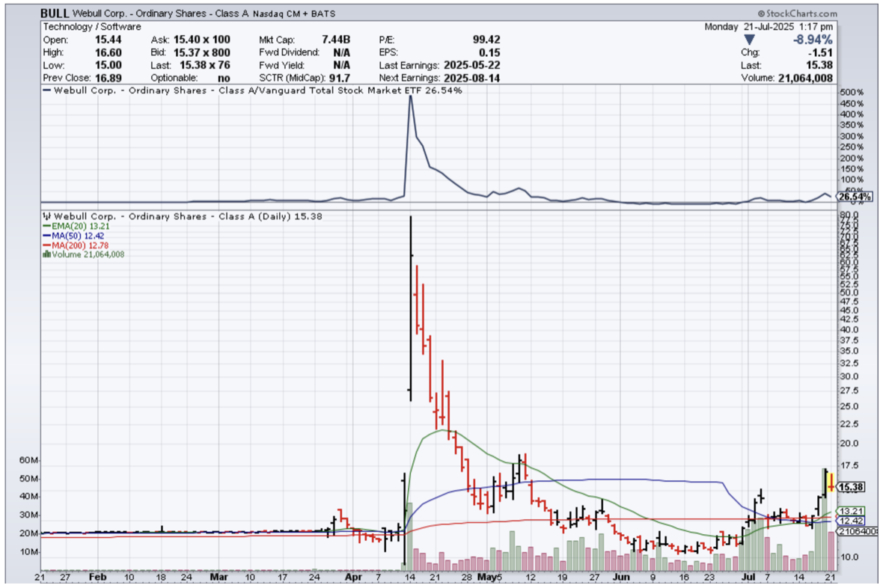883x588 pixels.
Task: Click the green EMA(20) legend line marker
Action: tap(47, 225)
